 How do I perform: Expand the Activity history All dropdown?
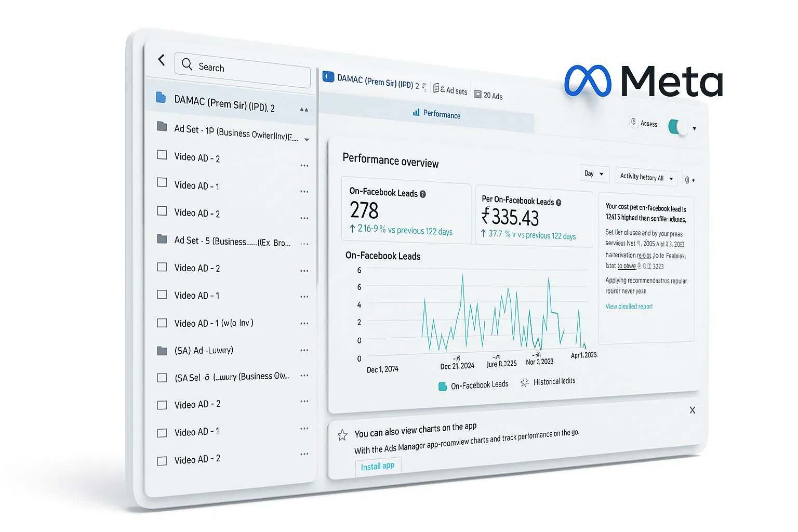click(x=646, y=177)
